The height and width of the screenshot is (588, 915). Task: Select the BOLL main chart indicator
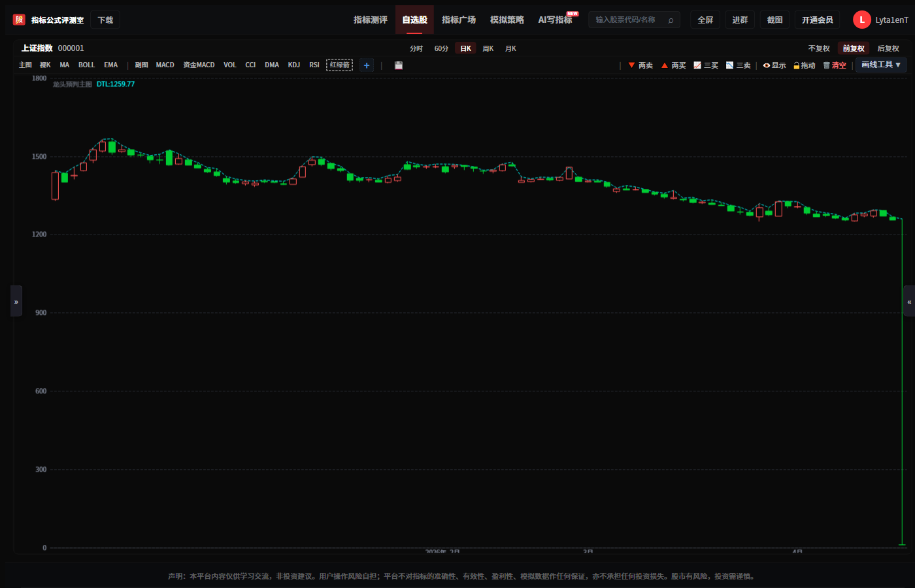click(x=86, y=65)
